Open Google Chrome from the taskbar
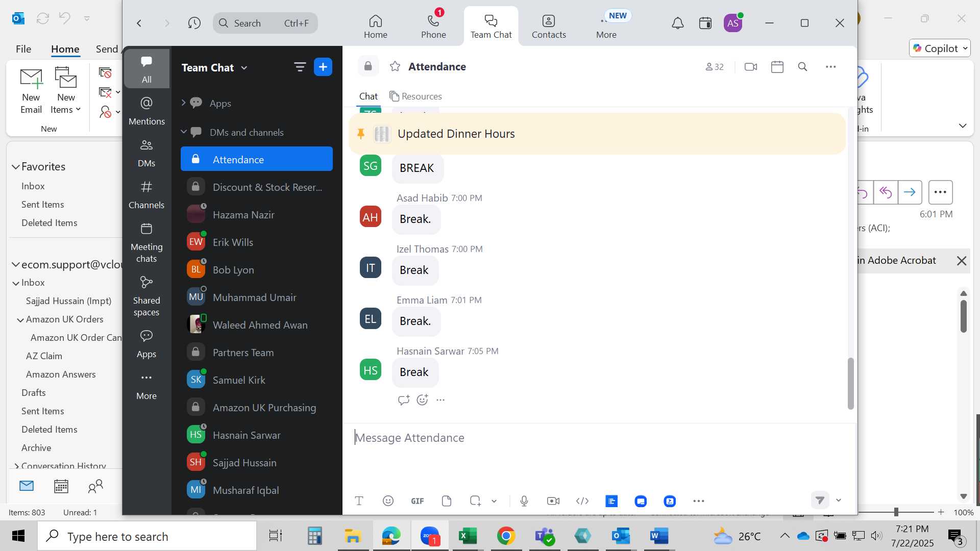 point(506,536)
